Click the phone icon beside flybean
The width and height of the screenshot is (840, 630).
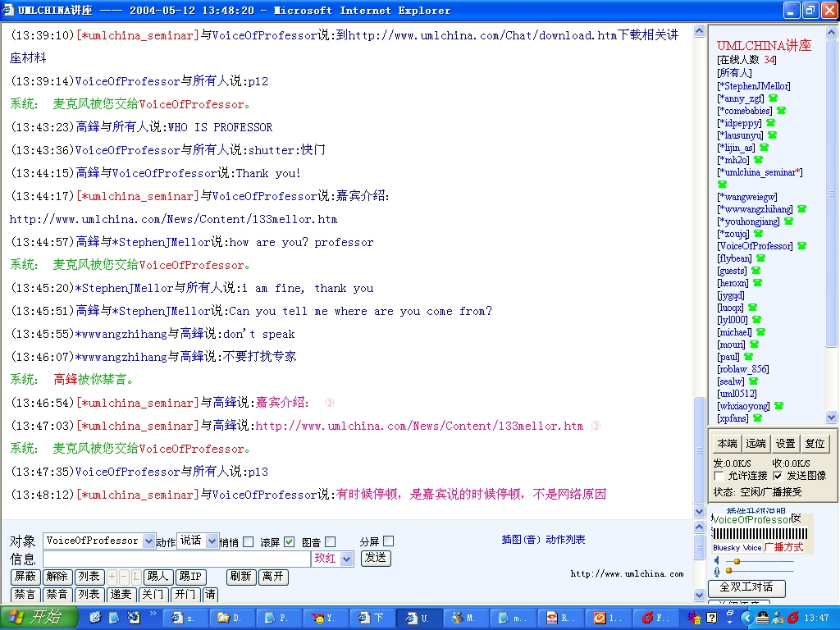[760, 258]
